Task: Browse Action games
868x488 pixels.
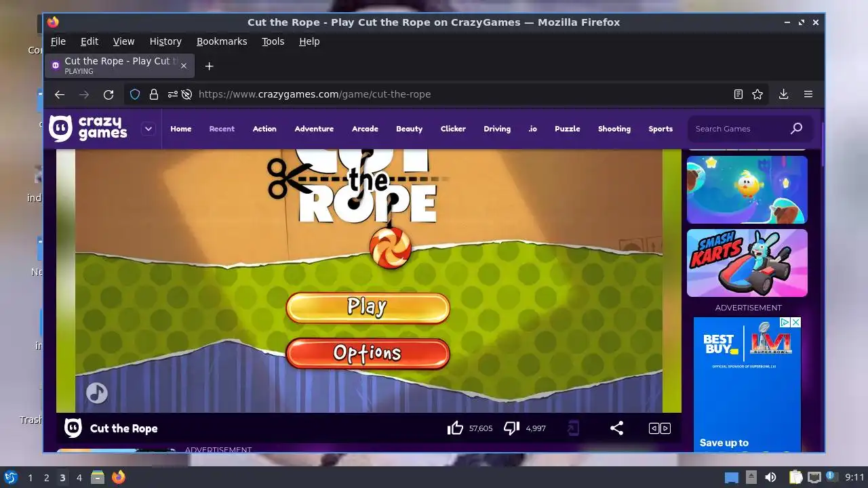Action: pyautogui.click(x=264, y=129)
